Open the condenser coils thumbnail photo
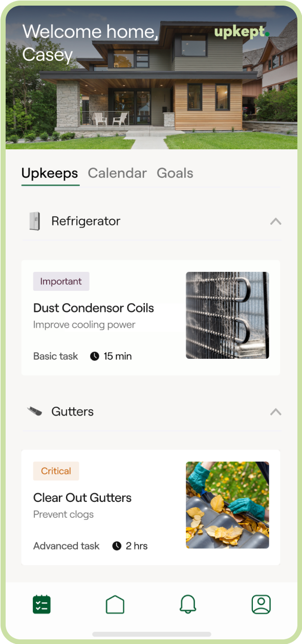This screenshot has width=302, height=644. tap(227, 315)
